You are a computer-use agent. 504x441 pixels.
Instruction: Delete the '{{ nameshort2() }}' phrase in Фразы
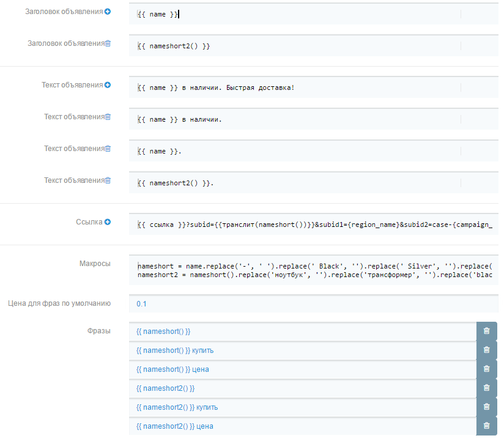point(486,388)
